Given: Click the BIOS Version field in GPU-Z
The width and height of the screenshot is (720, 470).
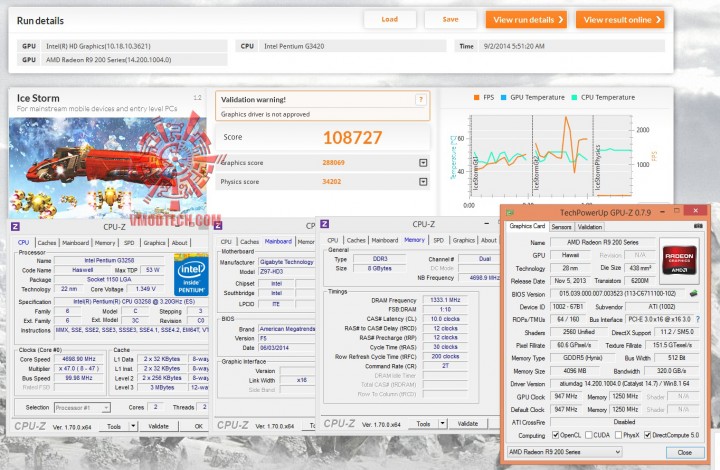Looking at the screenshot, I should coord(617,293).
